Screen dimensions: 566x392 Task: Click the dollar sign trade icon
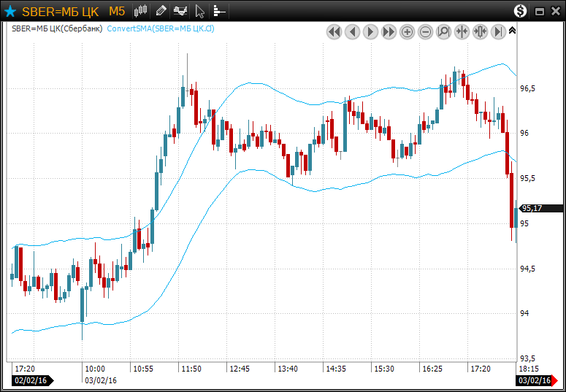pos(520,11)
